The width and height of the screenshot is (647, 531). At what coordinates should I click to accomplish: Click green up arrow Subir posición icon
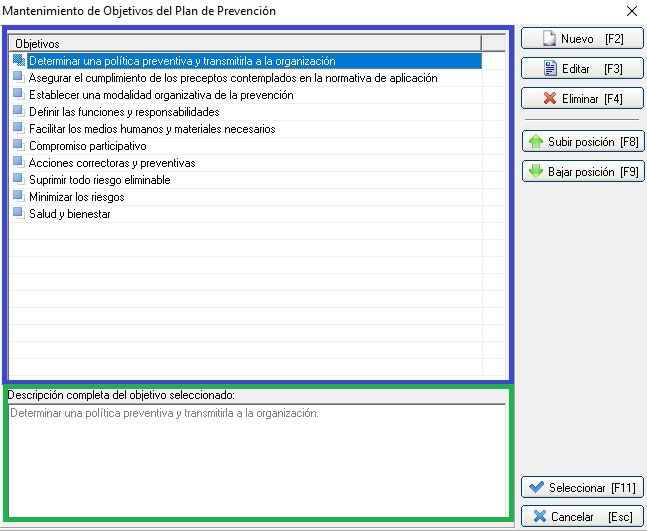(x=535, y=142)
